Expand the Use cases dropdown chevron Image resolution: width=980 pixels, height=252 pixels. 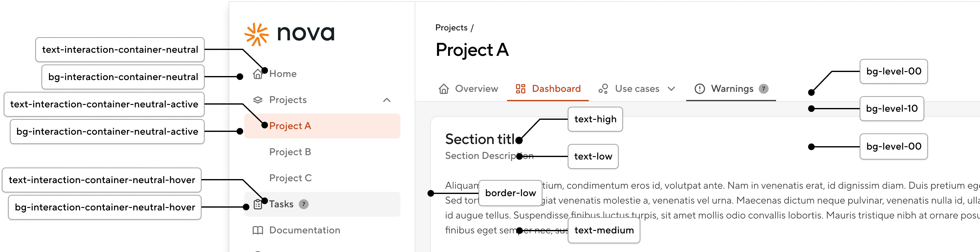coord(672,89)
